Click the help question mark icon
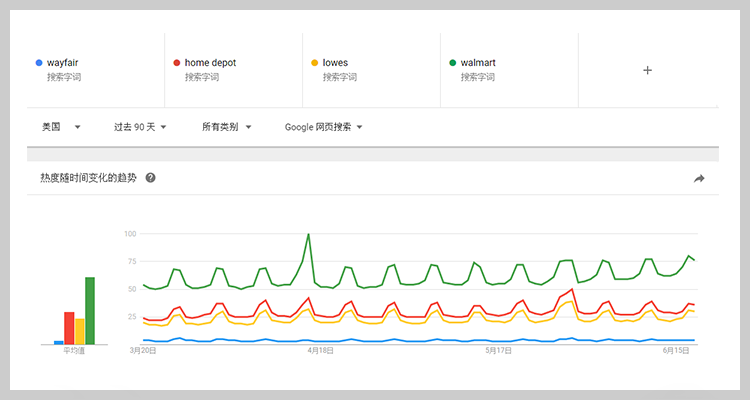This screenshot has height=400, width=750. point(151,178)
